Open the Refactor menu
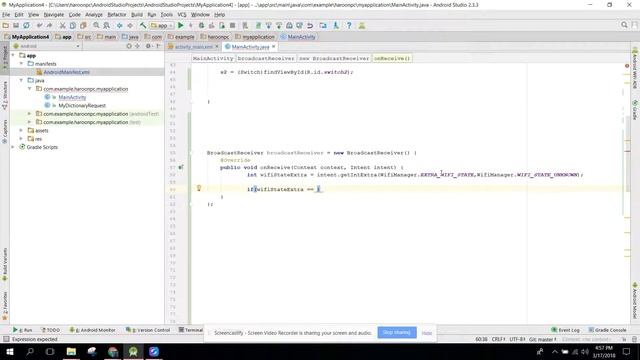Image resolution: width=640 pixels, height=360 pixels. (x=117, y=15)
